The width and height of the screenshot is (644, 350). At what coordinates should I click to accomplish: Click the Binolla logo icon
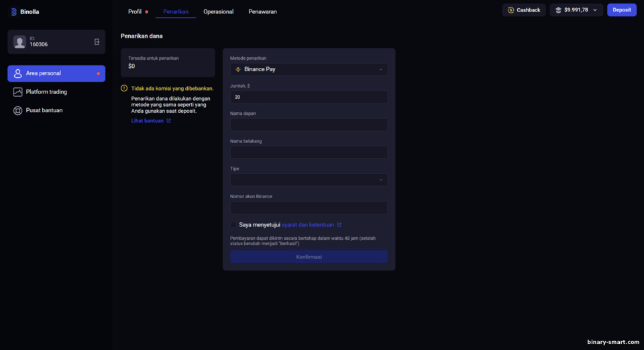13,12
